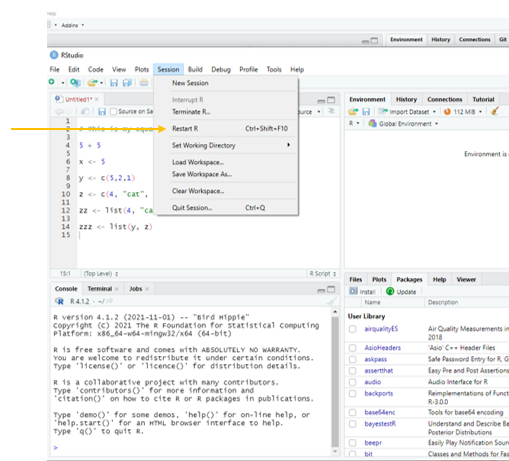The width and height of the screenshot is (509, 461).
Task: Open the (Top Level) scope dropdown
Action: [x=101, y=274]
